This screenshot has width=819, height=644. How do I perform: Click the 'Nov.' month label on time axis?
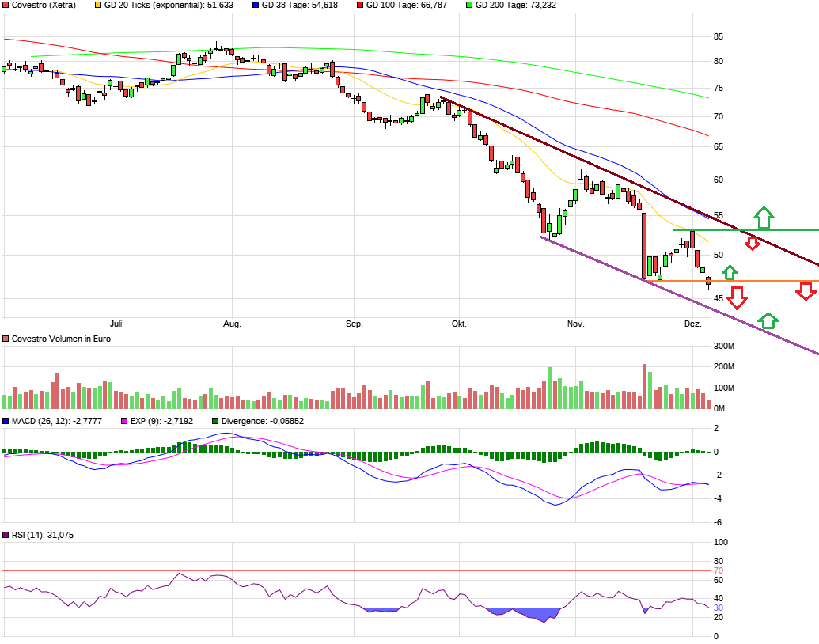pos(575,324)
